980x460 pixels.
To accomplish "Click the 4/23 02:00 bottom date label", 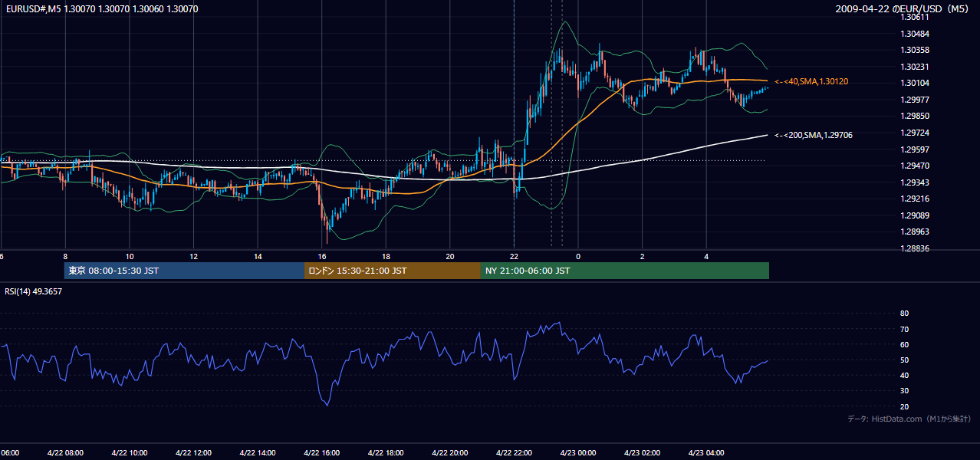I will pyautogui.click(x=642, y=453).
